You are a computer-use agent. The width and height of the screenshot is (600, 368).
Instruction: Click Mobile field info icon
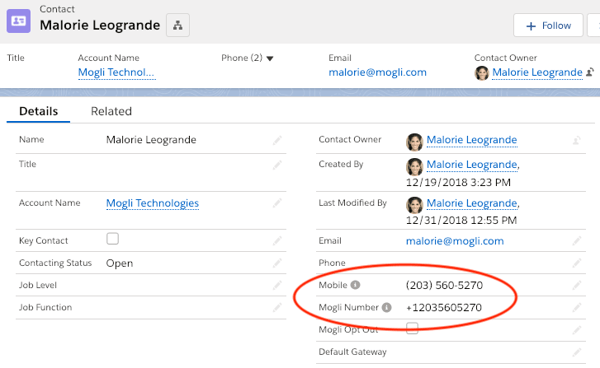[355, 285]
